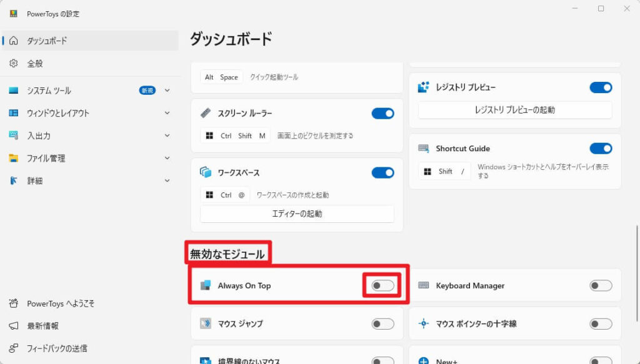
Task: Click the Workspaces module icon
Action: point(206,172)
